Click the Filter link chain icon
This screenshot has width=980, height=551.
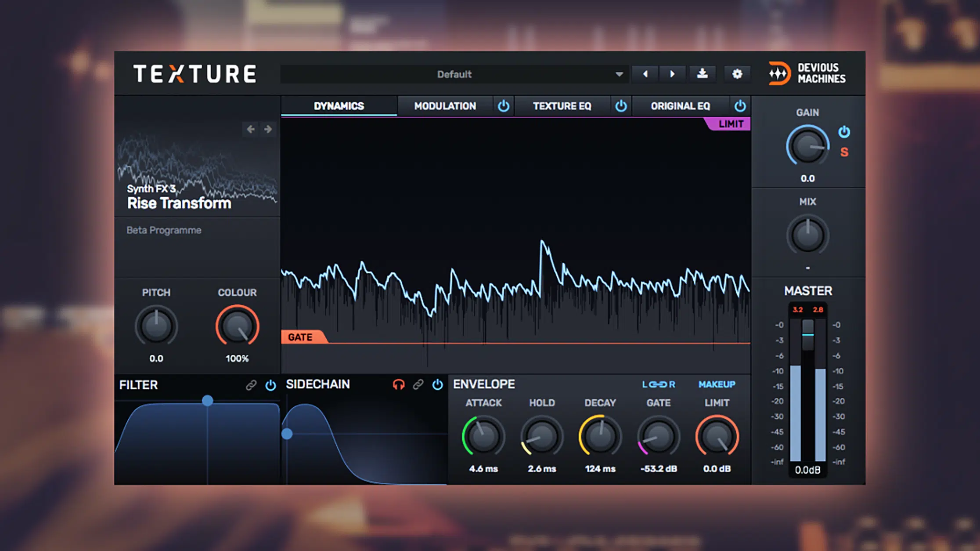(251, 385)
